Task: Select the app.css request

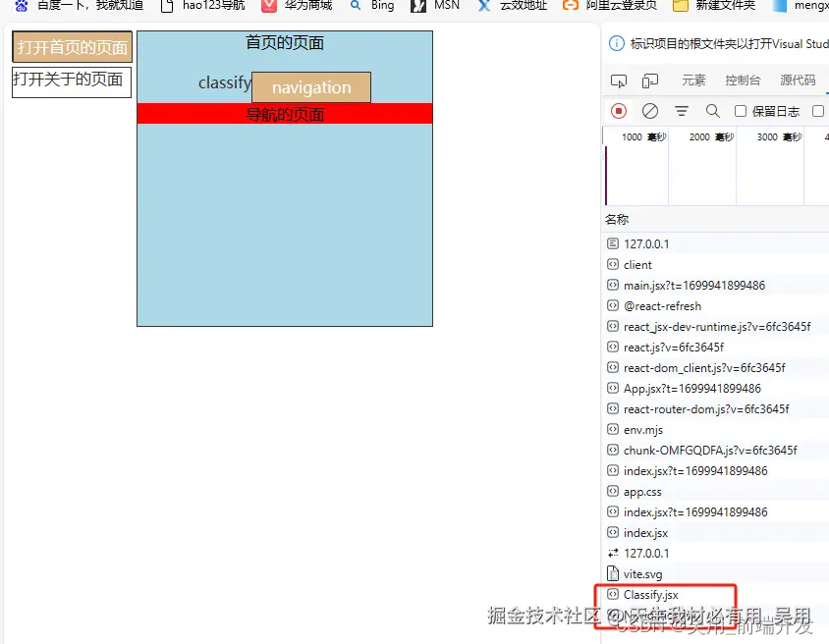Action: [717, 491]
